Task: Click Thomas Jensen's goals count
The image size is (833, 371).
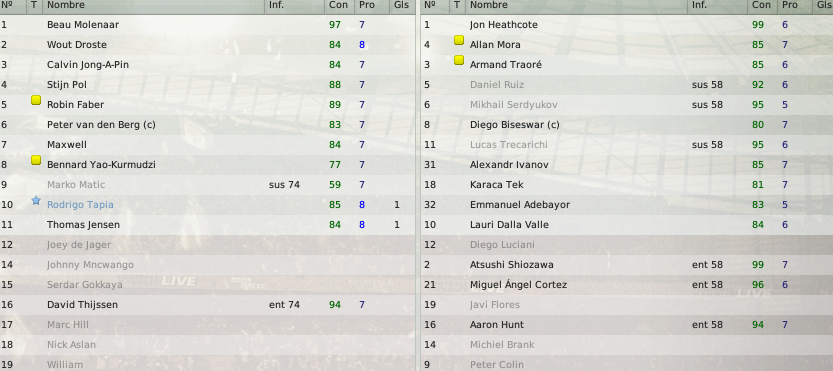Action: (397, 225)
